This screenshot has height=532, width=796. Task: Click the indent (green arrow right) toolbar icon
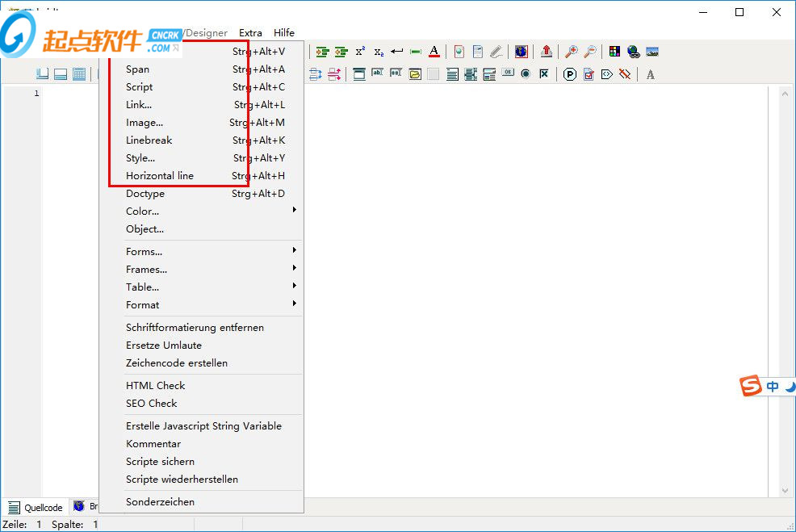pos(322,52)
